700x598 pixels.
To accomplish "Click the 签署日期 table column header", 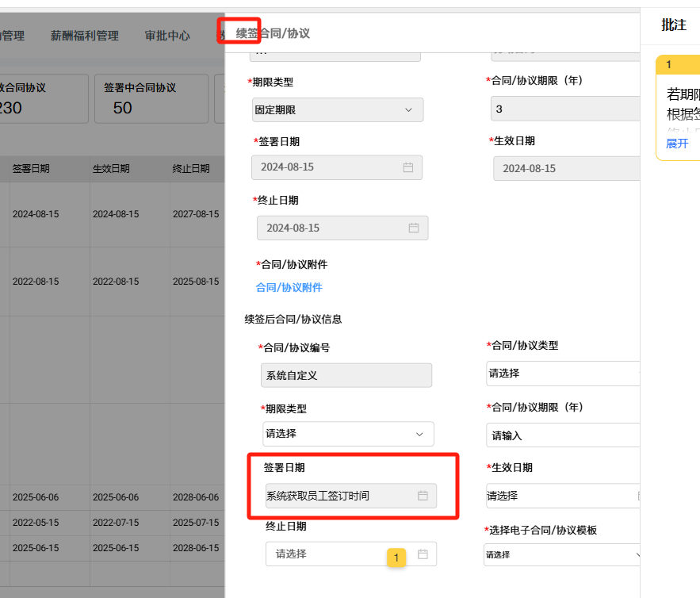I will click(x=31, y=169).
